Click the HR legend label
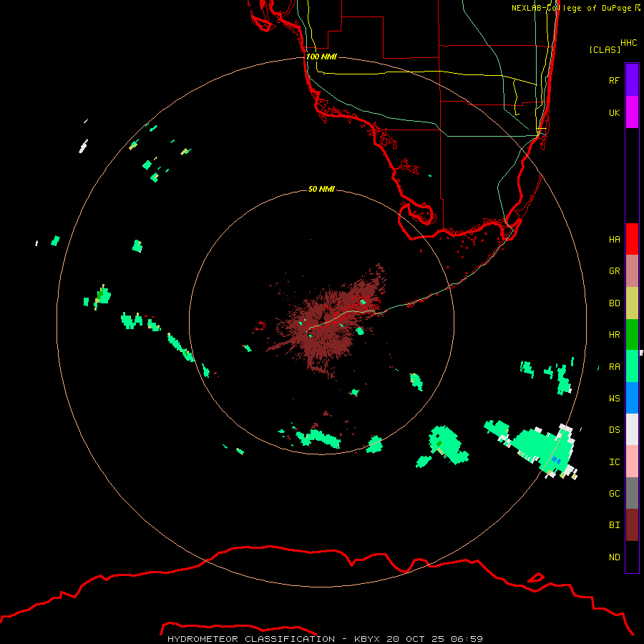Viewport: 644px width, 644px height. [614, 335]
